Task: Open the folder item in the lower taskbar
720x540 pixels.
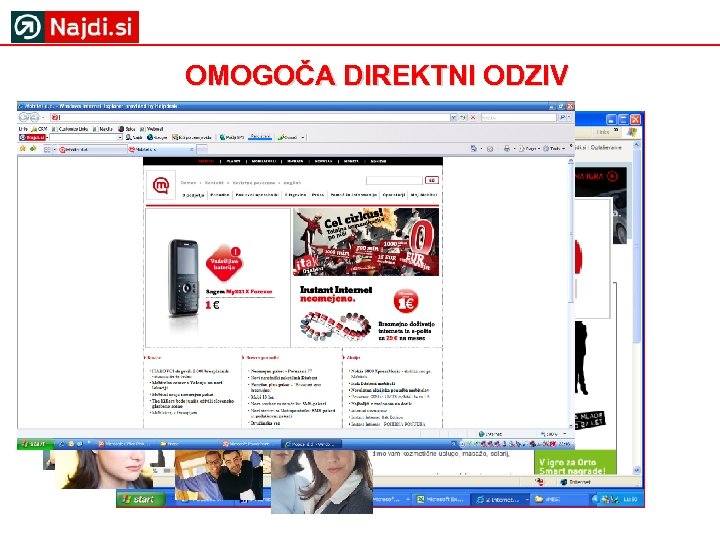Action: click(557, 499)
